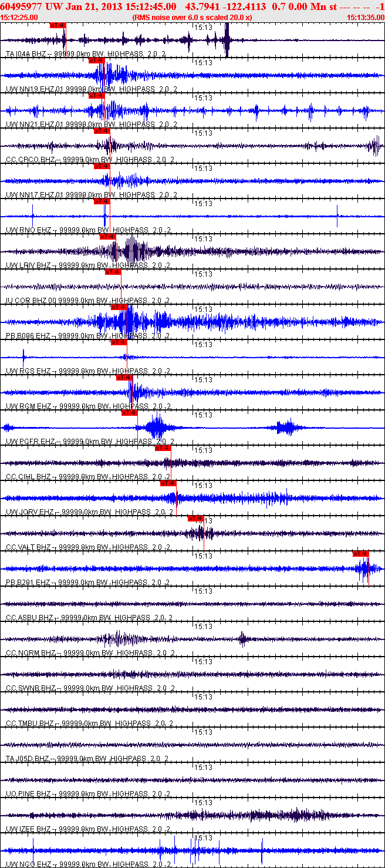Select the PB B201 EHZ station label
This screenshot has height=868, width=385.
(88, 583)
